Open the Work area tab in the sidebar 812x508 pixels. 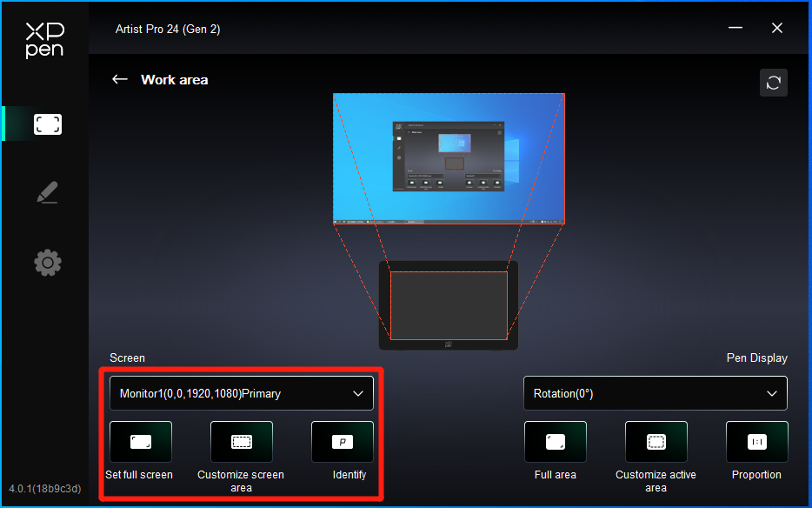[48, 124]
